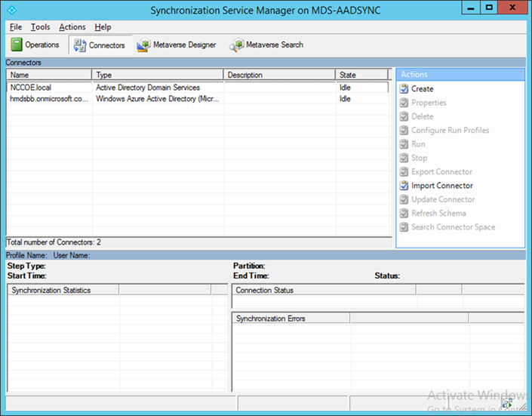Click Windows Azure Active Directory cell
The width and height of the screenshot is (532, 416).
[x=158, y=98]
